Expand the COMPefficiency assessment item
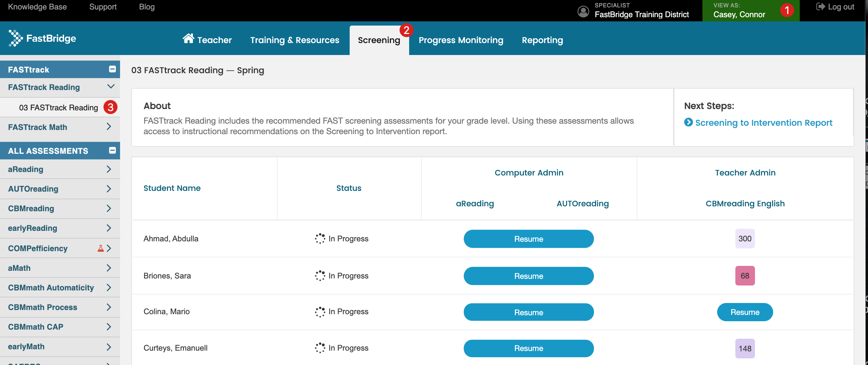The image size is (868, 365). [x=109, y=248]
